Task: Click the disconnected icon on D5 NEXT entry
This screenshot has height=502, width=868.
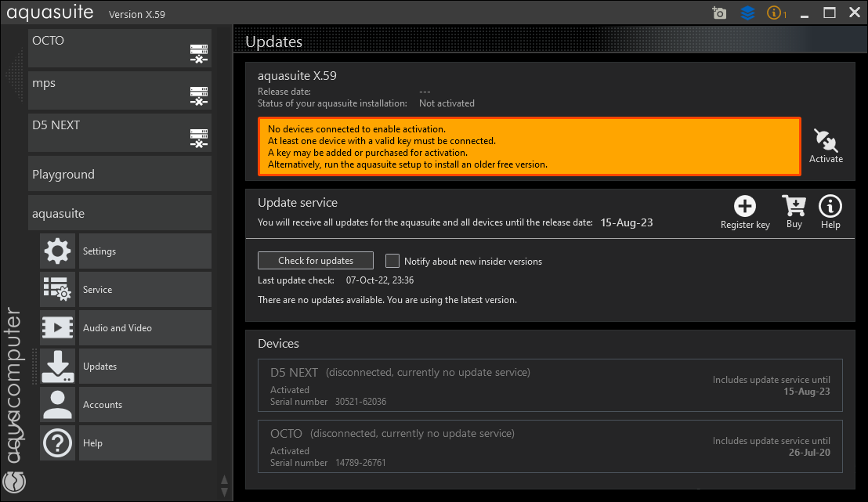Action: [x=199, y=138]
